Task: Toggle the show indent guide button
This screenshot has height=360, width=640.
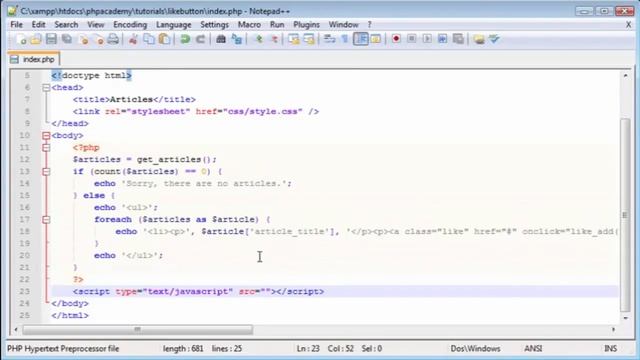Action: point(361,39)
